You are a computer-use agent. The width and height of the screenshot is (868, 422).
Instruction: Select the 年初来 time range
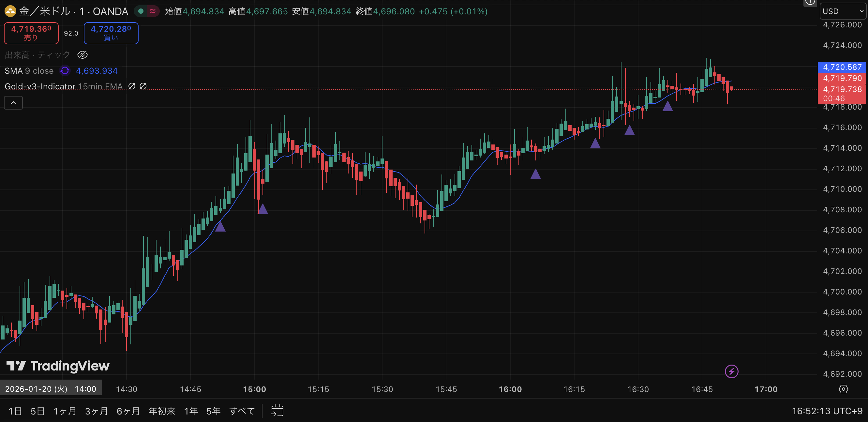(x=162, y=411)
